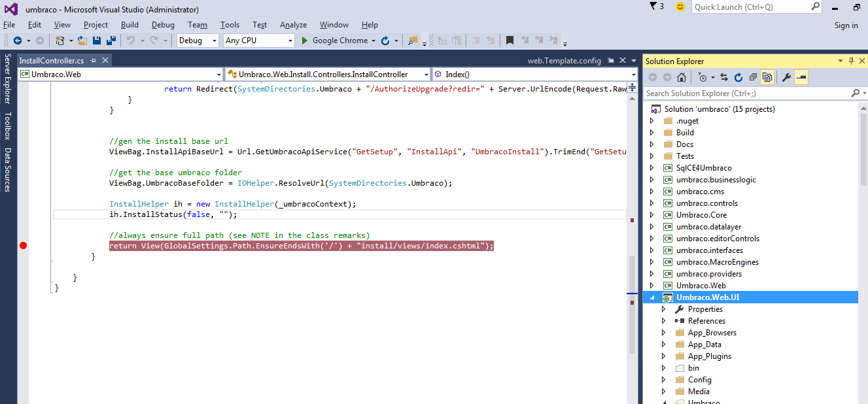Open the Pending Changes Filter clock icon

[x=703, y=77]
